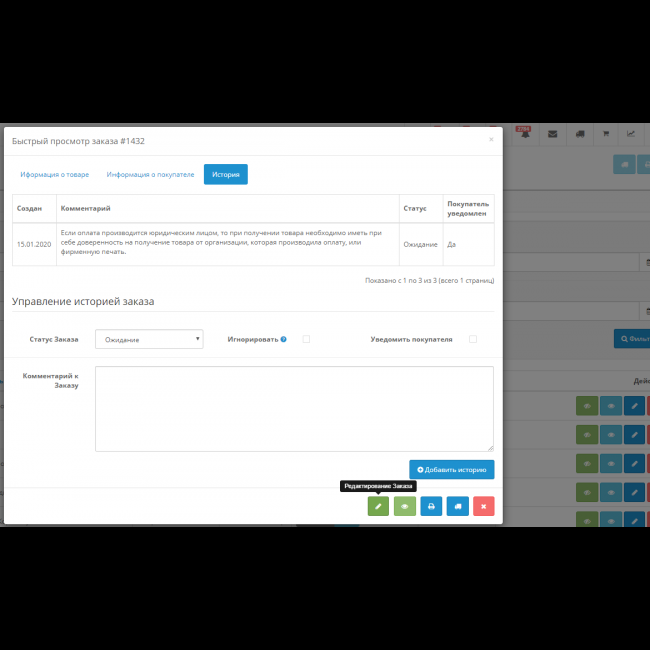Image resolution: width=650 pixels, height=650 pixels.
Task: Enable the Игнорировать checkbox
Action: click(306, 339)
